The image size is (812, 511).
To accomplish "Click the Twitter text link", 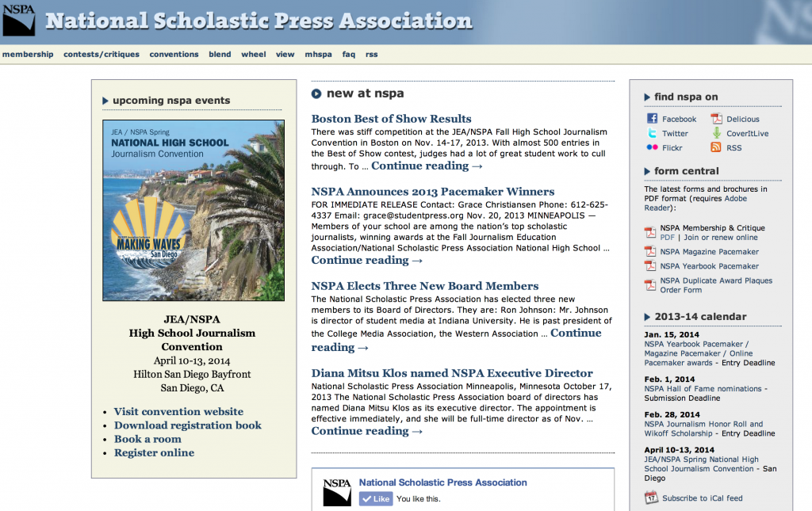I will pos(675,133).
